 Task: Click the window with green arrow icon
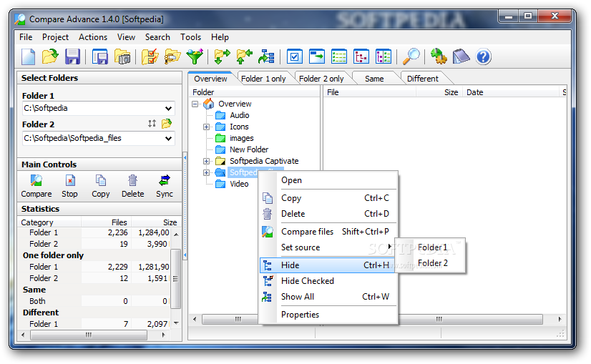pyautogui.click(x=316, y=57)
